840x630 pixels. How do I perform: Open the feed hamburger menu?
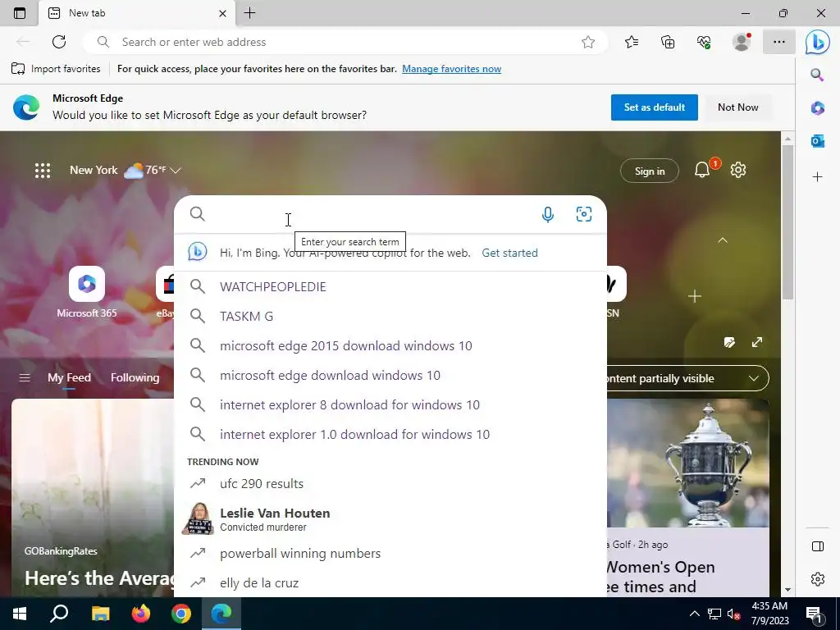pos(25,378)
